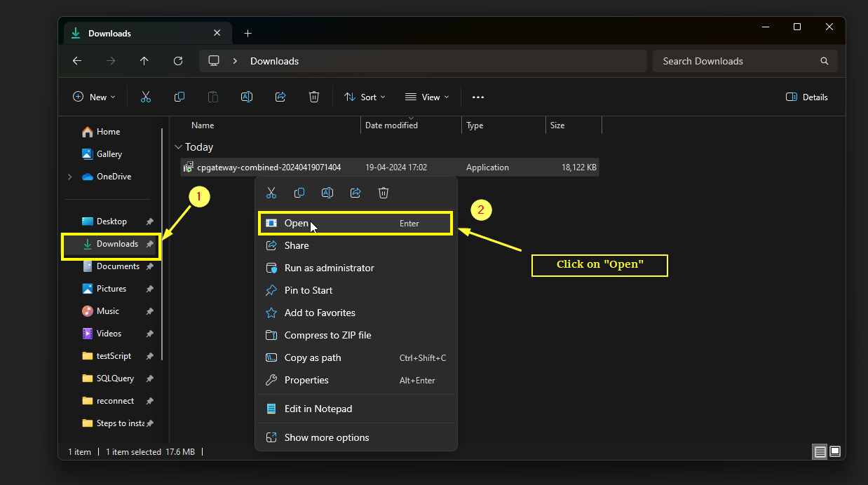This screenshot has width=868, height=485.
Task: Click the Search Downloads field
Action: pyautogui.click(x=745, y=61)
